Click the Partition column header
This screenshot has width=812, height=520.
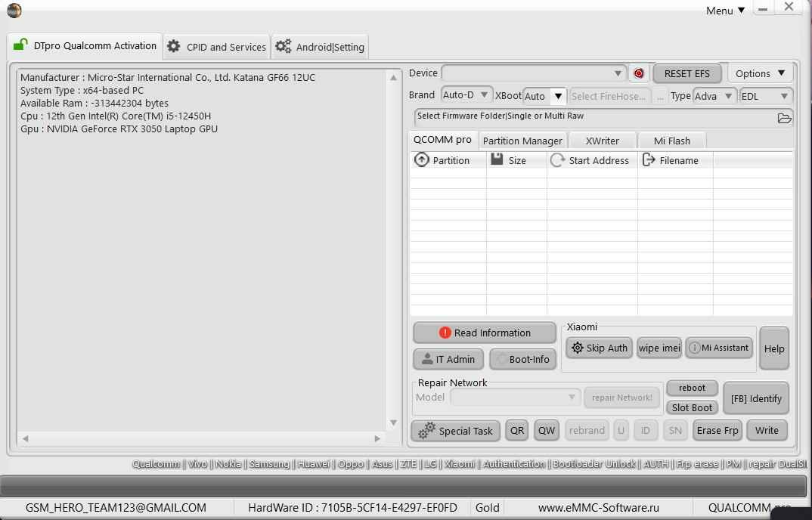click(448, 160)
